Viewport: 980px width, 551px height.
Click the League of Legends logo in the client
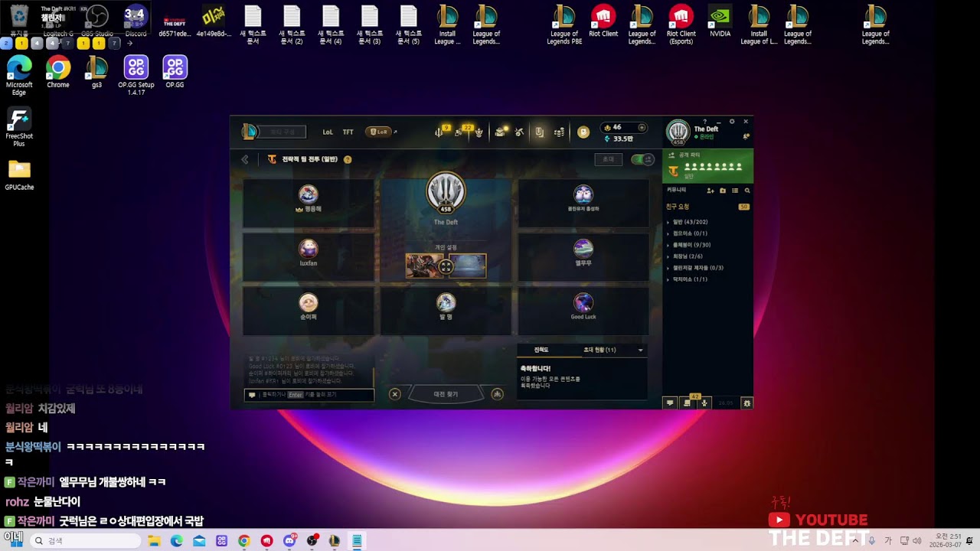coord(250,132)
